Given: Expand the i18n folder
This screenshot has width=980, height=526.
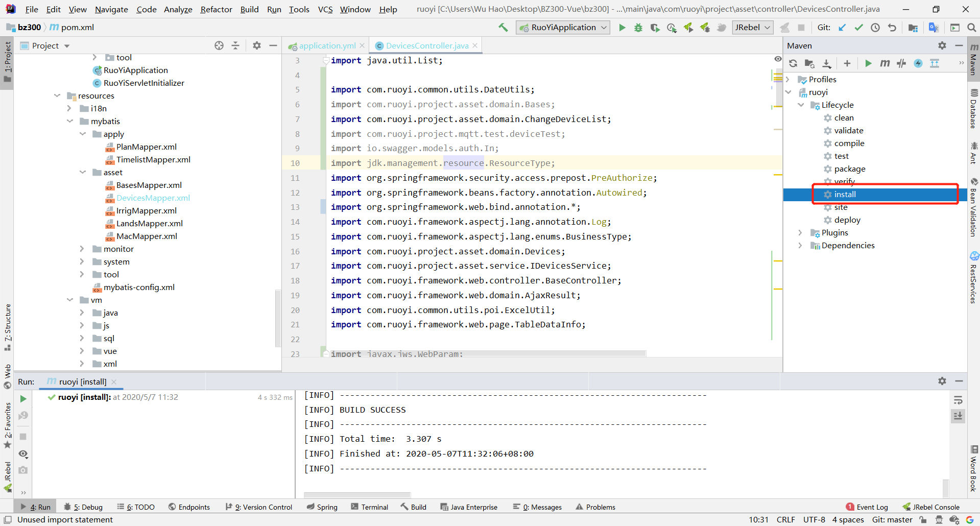Looking at the screenshot, I should [69, 108].
